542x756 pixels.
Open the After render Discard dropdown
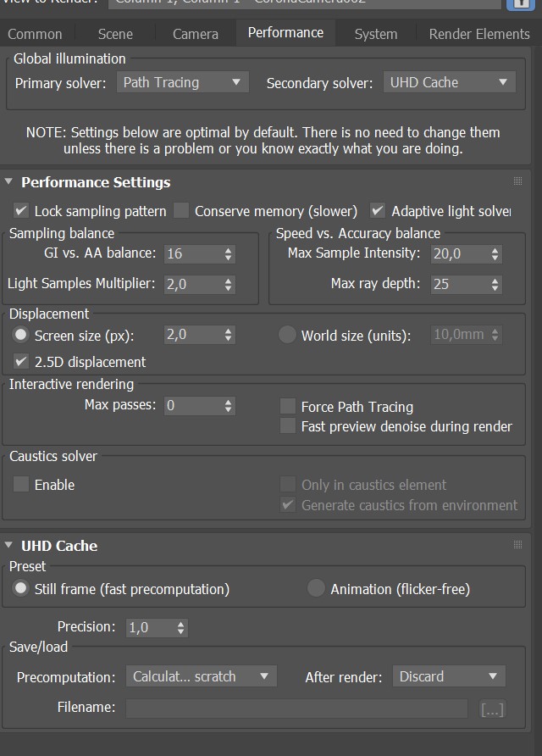click(x=449, y=676)
